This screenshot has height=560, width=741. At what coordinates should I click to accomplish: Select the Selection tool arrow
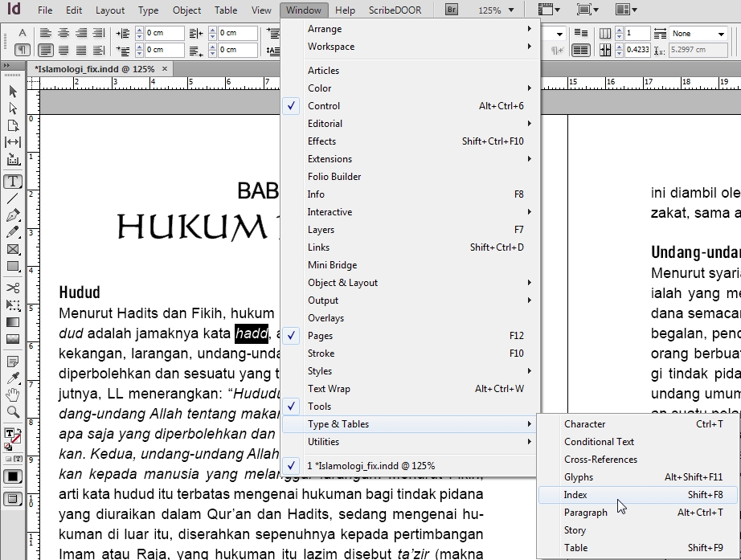(13, 91)
